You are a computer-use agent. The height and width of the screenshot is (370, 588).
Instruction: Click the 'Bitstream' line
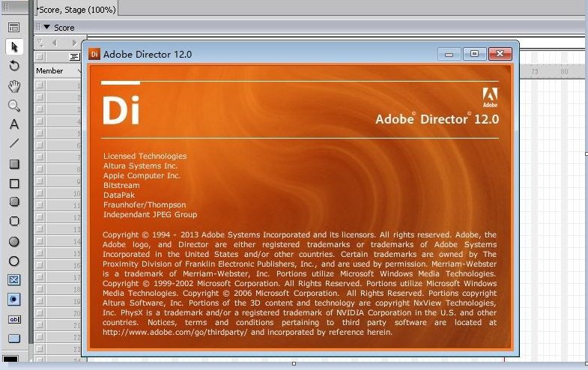(121, 185)
